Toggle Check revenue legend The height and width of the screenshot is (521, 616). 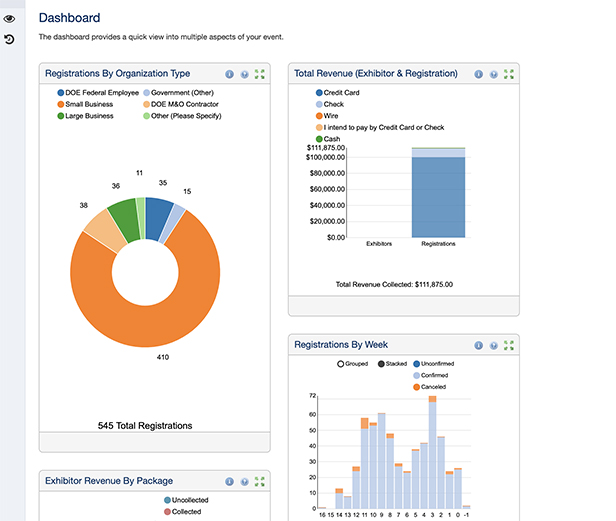[330, 104]
